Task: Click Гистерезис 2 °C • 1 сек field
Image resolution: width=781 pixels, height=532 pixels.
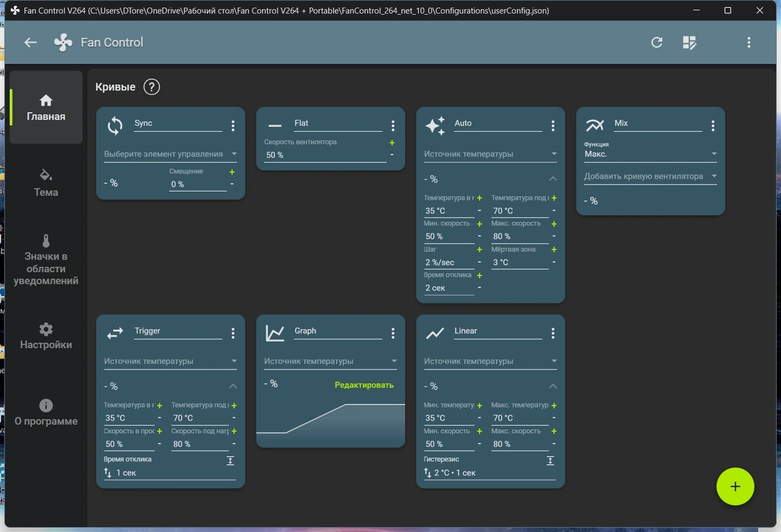Action: point(490,473)
